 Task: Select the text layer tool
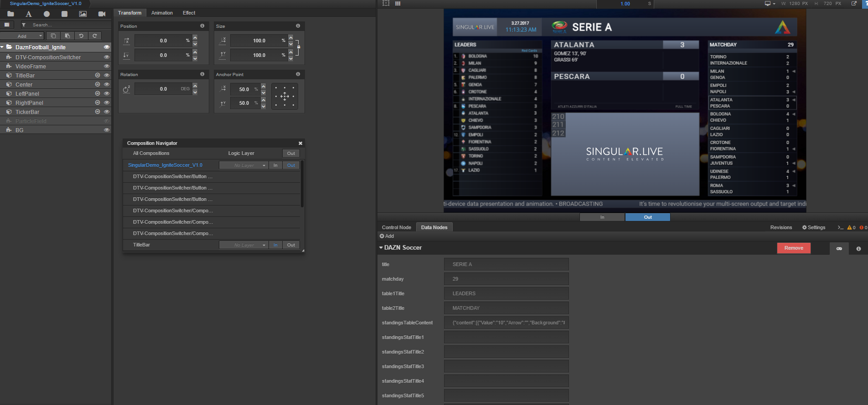[x=29, y=14]
